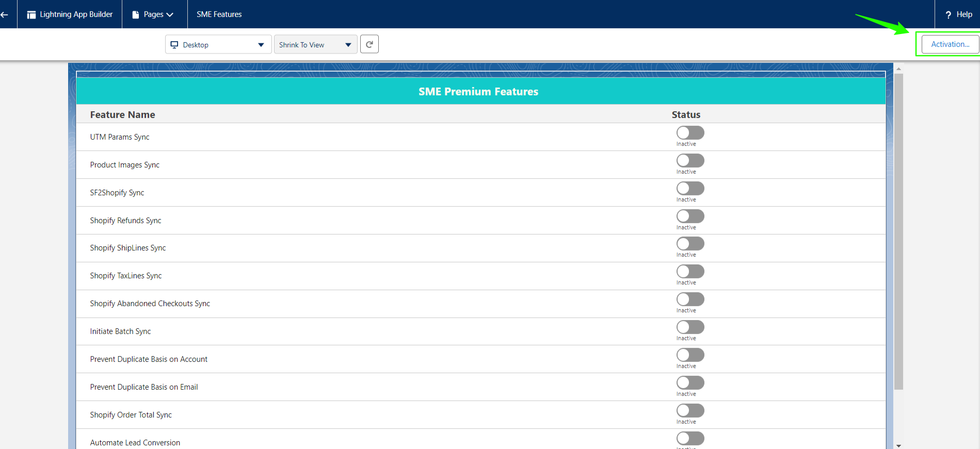Image resolution: width=980 pixels, height=449 pixels.
Task: Select the Initiate Batch Sync label
Action: 121,331
